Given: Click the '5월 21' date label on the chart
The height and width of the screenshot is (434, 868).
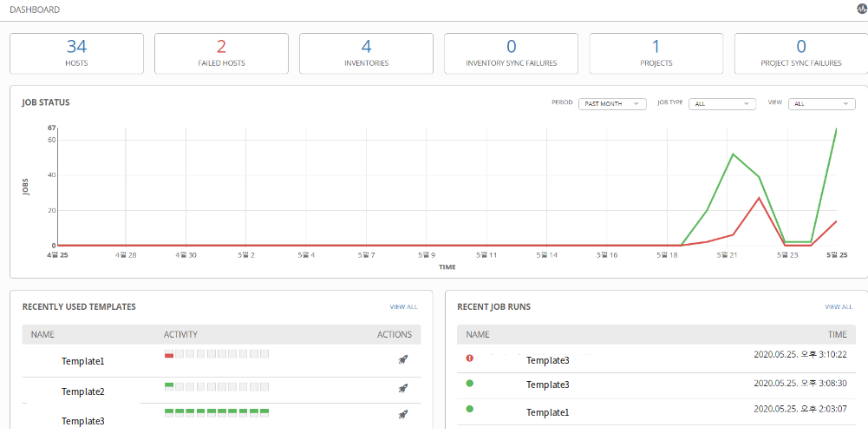Looking at the screenshot, I should (x=727, y=255).
